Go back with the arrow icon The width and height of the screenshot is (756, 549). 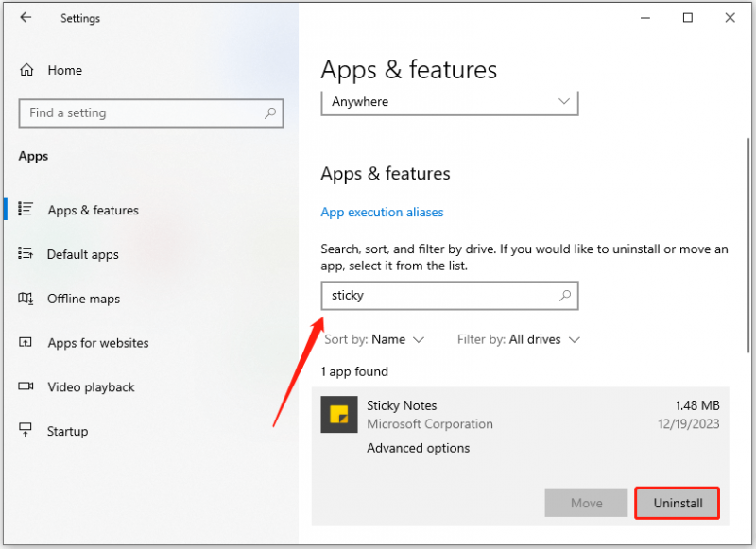click(26, 17)
